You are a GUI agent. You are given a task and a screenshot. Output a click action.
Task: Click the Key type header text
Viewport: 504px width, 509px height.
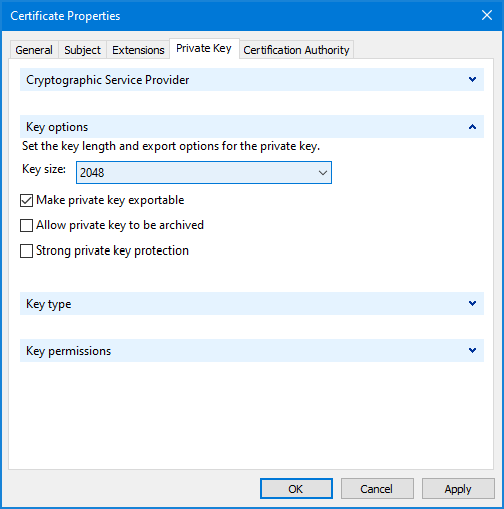49,304
